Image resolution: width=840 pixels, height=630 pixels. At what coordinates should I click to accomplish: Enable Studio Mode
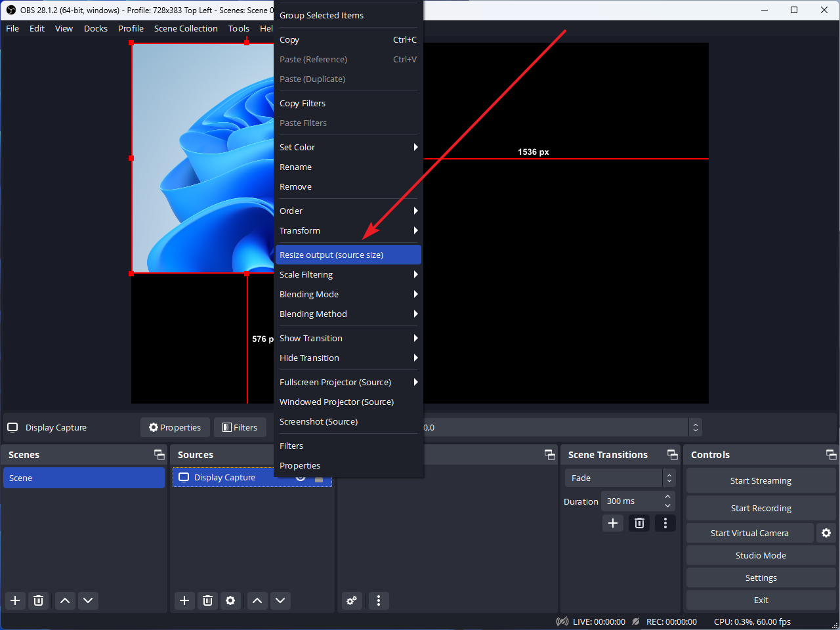coord(761,555)
